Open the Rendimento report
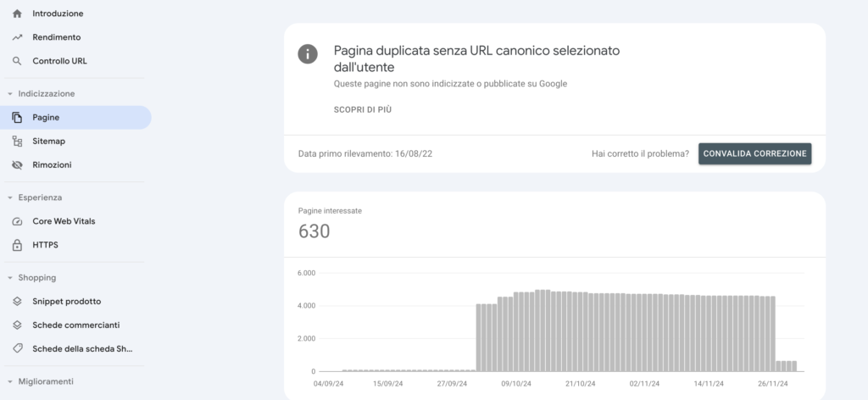868x400 pixels. coord(75,37)
